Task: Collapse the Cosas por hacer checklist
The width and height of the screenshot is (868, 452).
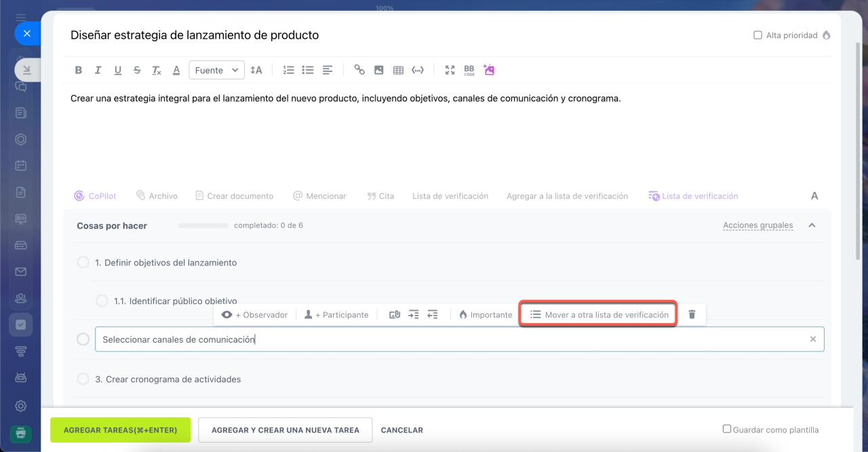Action: pyautogui.click(x=812, y=225)
